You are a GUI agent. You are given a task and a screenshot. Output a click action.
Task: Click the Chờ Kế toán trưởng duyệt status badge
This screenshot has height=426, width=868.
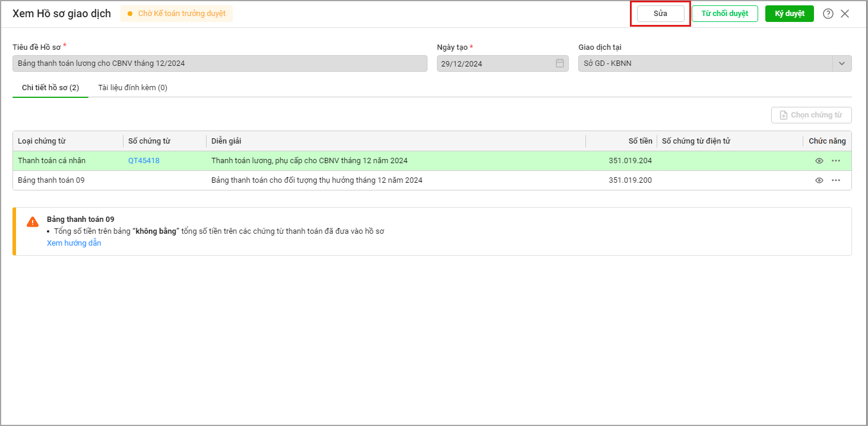tap(176, 14)
